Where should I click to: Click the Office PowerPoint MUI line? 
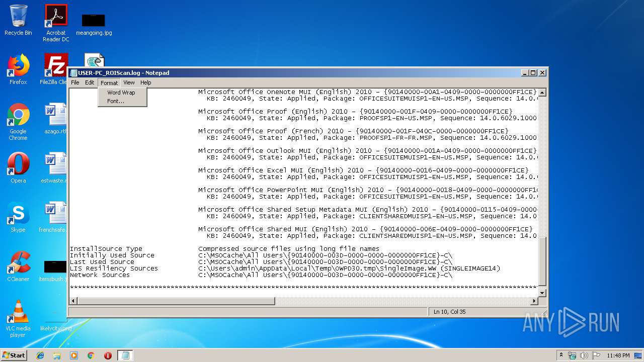[367, 190]
